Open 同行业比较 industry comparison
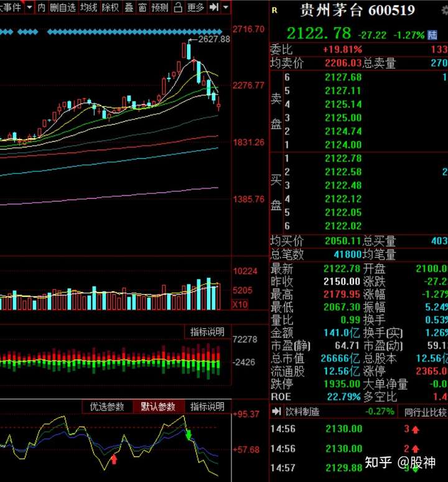The height and width of the screenshot is (482, 448). pos(425,412)
